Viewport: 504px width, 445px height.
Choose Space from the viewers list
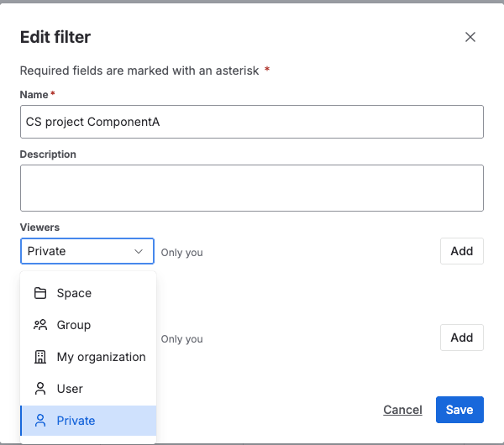click(x=74, y=293)
